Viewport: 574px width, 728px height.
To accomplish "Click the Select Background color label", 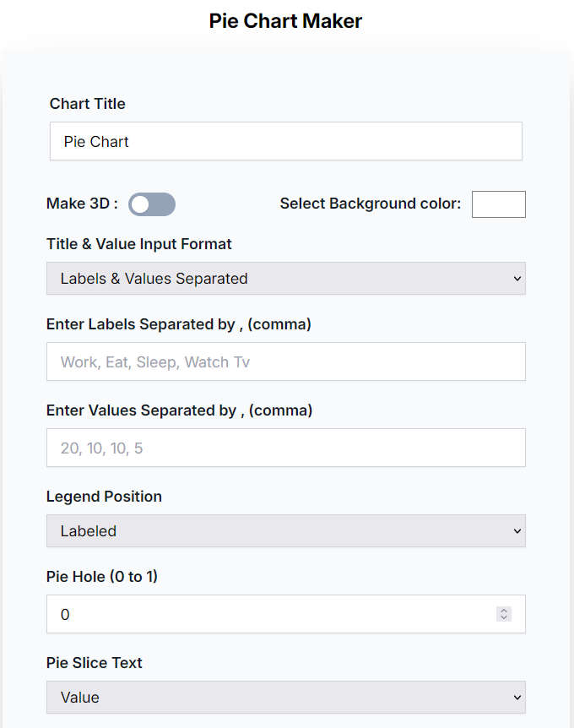I will pos(371,204).
